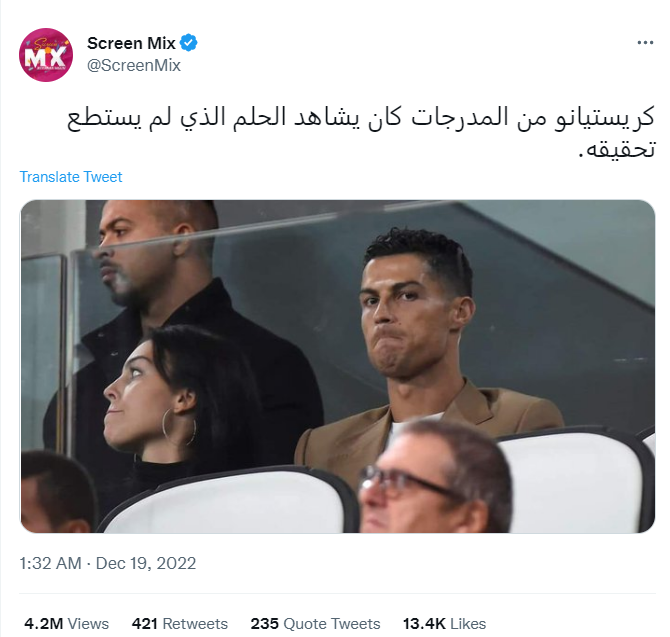This screenshot has width=670, height=637.
Task: Open the 1:32 AM timestamp link
Action: 50,563
